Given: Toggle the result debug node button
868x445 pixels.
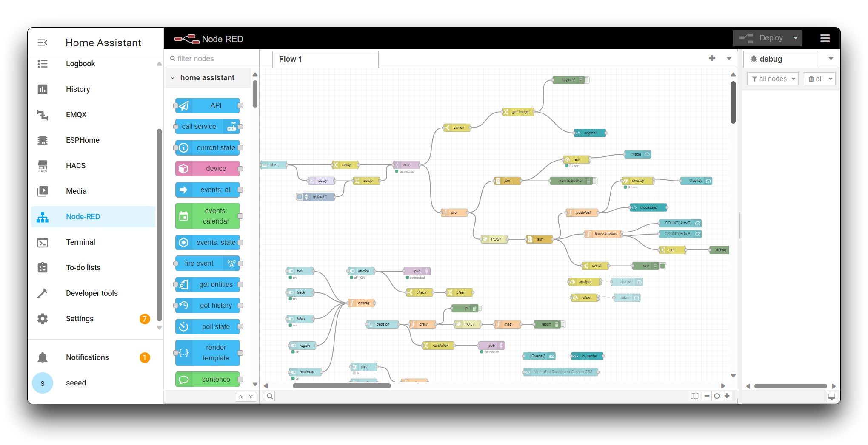Looking at the screenshot, I should pyautogui.click(x=562, y=324).
